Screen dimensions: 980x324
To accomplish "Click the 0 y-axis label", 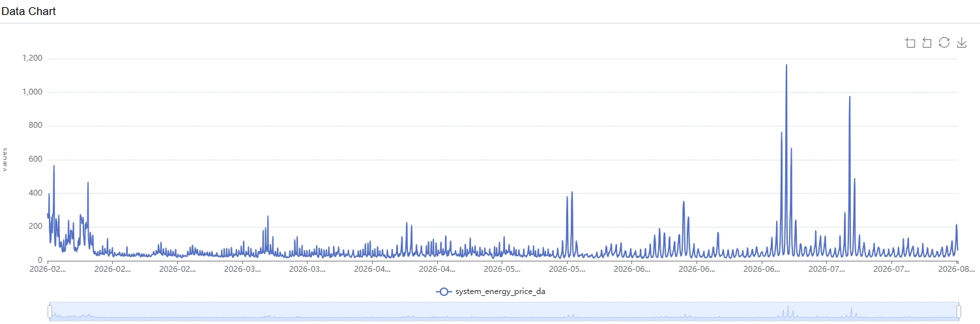I will pos(40,260).
